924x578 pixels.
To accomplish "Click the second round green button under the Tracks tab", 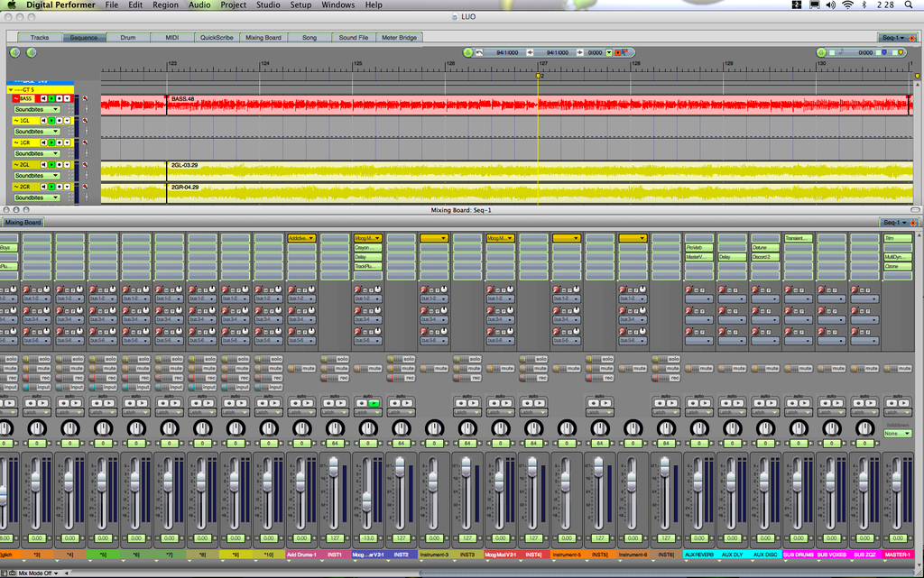I will (x=32, y=52).
